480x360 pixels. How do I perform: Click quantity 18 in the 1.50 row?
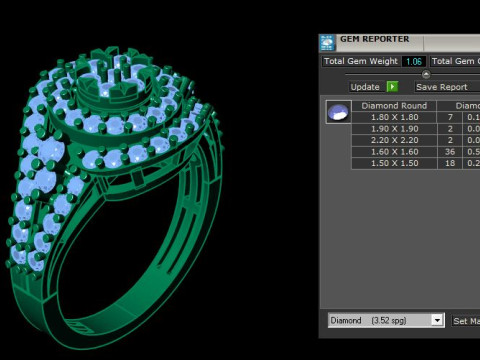(x=450, y=163)
